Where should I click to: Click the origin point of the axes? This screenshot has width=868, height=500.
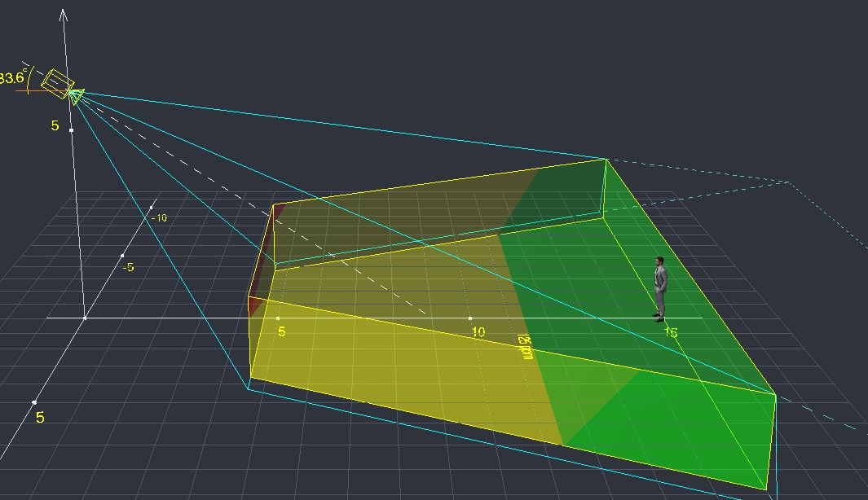point(85,318)
